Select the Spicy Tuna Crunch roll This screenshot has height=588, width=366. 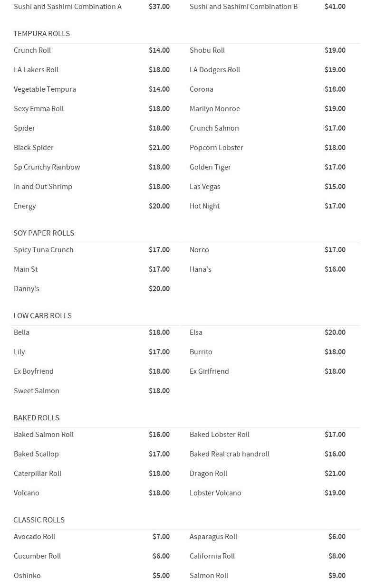[x=44, y=250]
